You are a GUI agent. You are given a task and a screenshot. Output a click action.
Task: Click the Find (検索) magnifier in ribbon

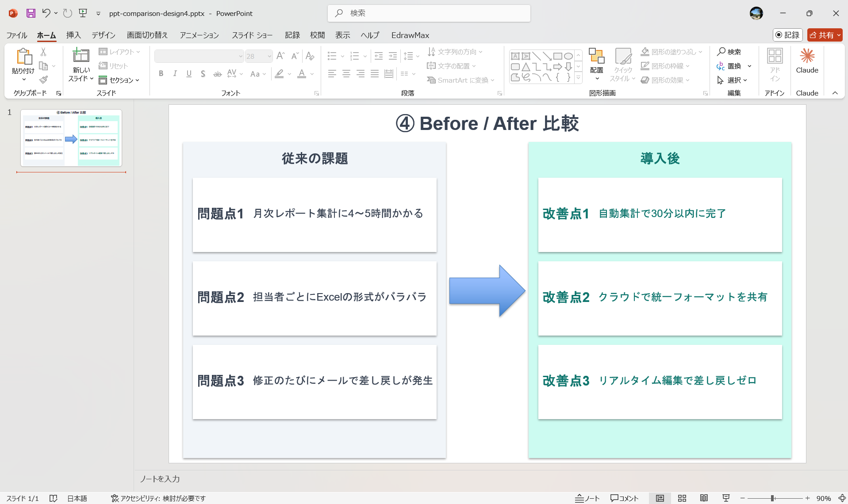(729, 52)
